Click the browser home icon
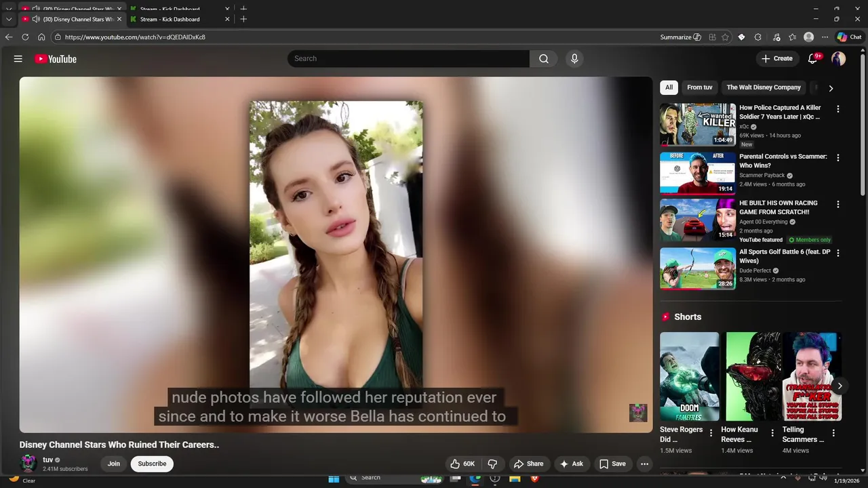Screen dimensions: 868x488 coord(41,37)
